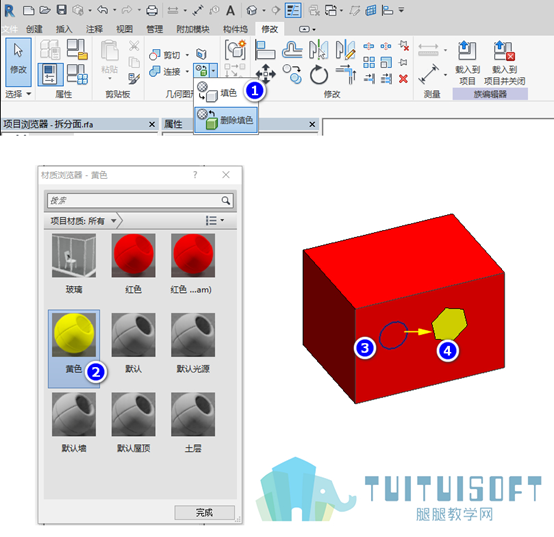
Task: Switch to the 视图 ribbon tab
Action: [124, 29]
